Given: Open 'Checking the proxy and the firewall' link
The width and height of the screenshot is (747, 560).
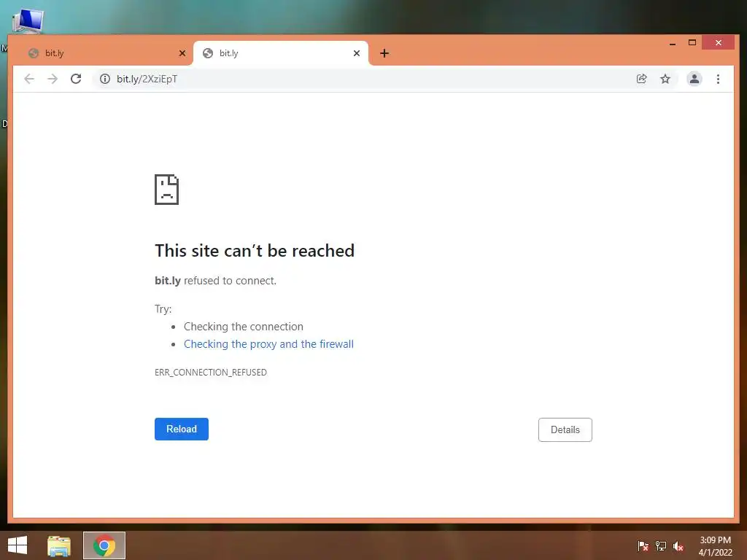Looking at the screenshot, I should (268, 344).
